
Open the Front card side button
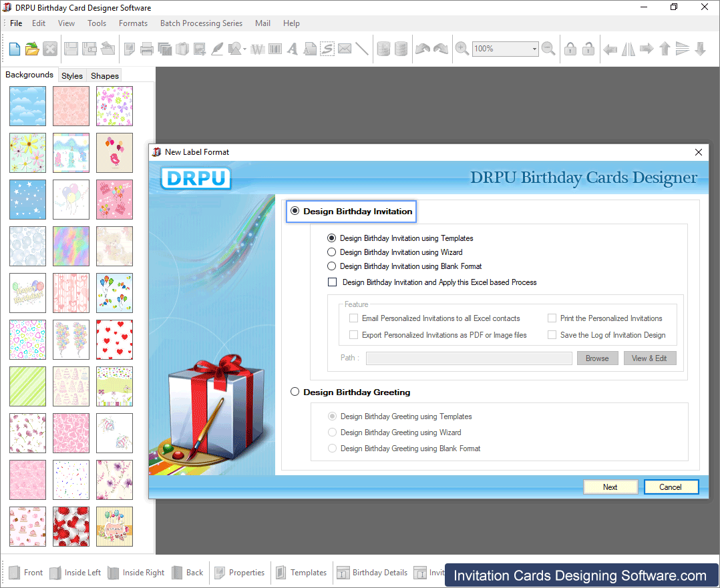tap(26, 573)
